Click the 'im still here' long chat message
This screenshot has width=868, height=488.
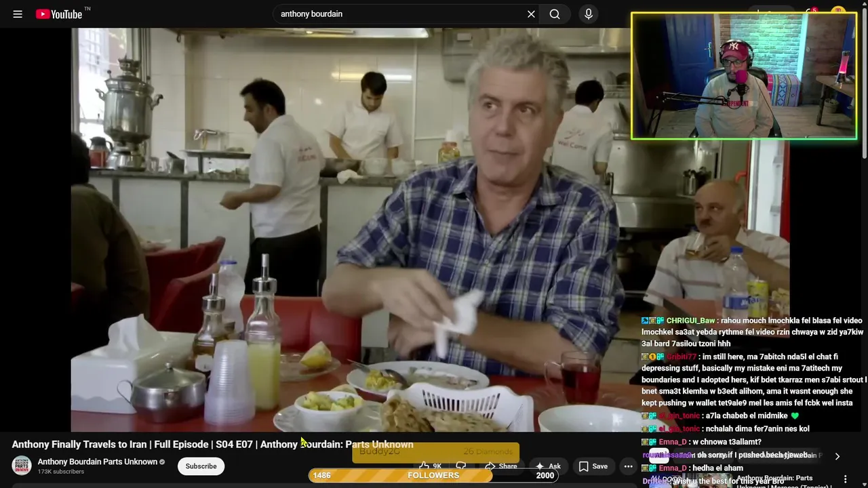[x=753, y=380]
